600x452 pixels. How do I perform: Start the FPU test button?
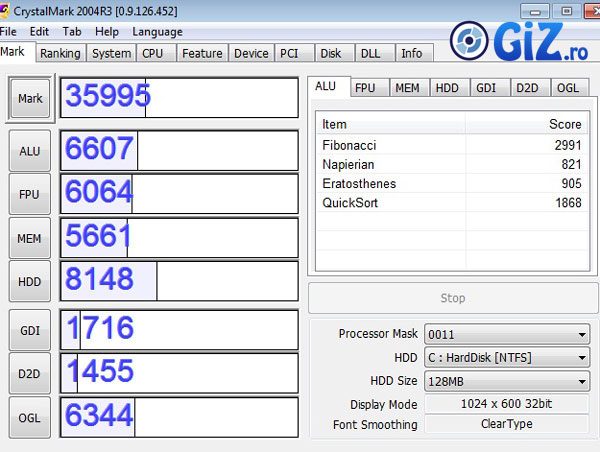30,194
